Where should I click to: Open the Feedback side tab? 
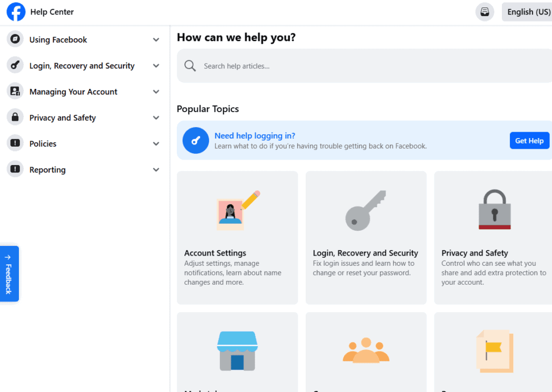click(x=9, y=274)
